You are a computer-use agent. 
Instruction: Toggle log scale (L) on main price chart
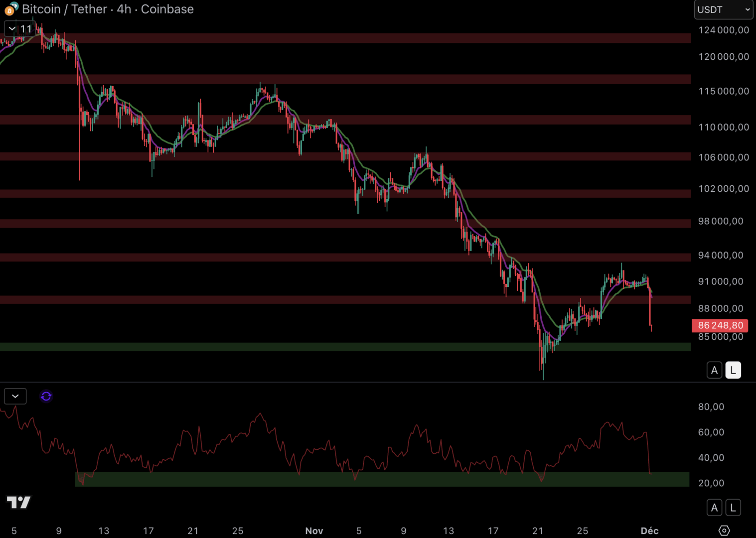click(x=733, y=370)
